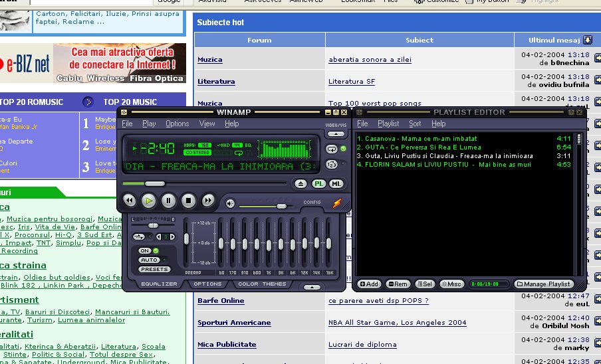
Task: Select playlist track FLORIN SALAM Mai bine as muri
Action: 464,165
